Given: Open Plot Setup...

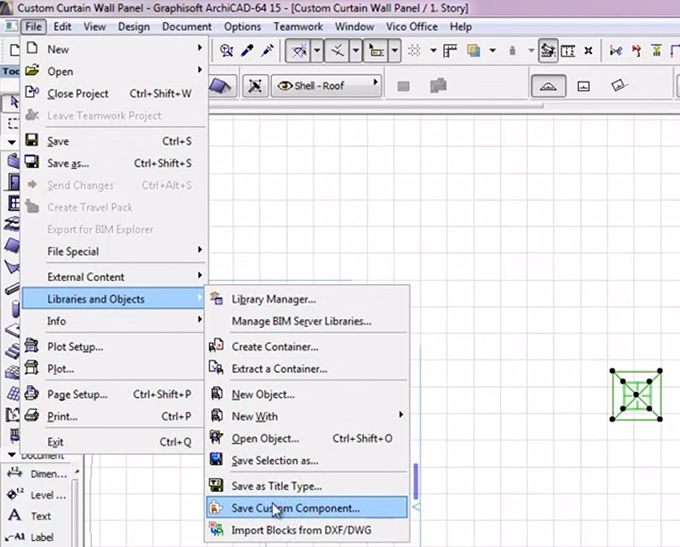Looking at the screenshot, I should (x=113, y=347).
